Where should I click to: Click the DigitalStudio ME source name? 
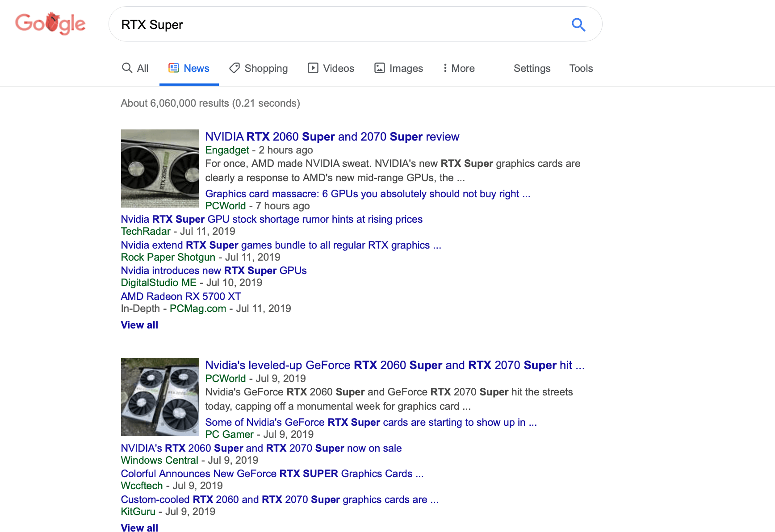[159, 283]
